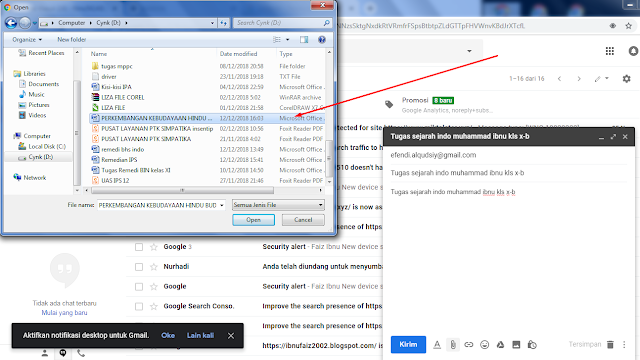The height and width of the screenshot is (360, 640).
Task: Click Open button in file dialog
Action: [253, 220]
